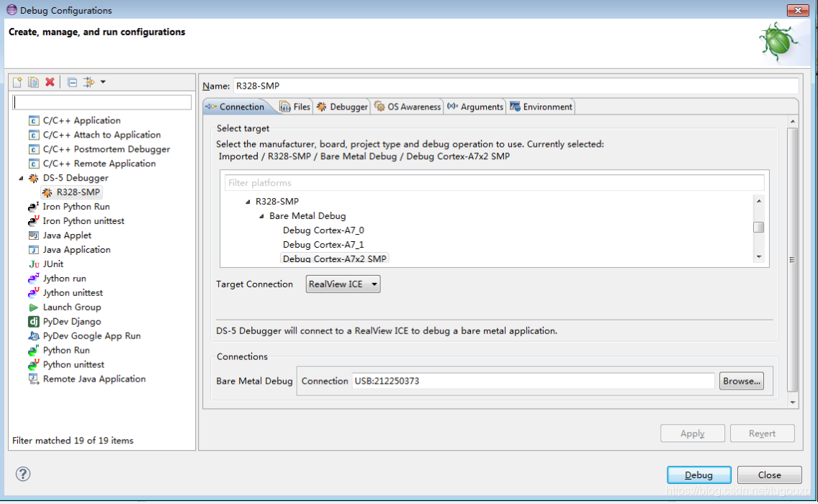Click the Revert button

point(762,433)
